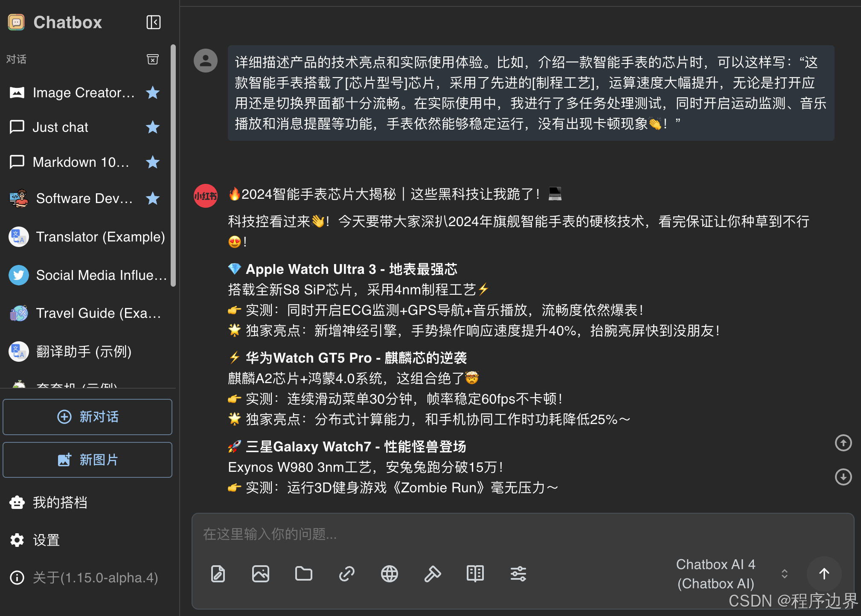The image size is (861, 616).
Task: Jump to bottom with the down-arrow circle
Action: pyautogui.click(x=843, y=477)
